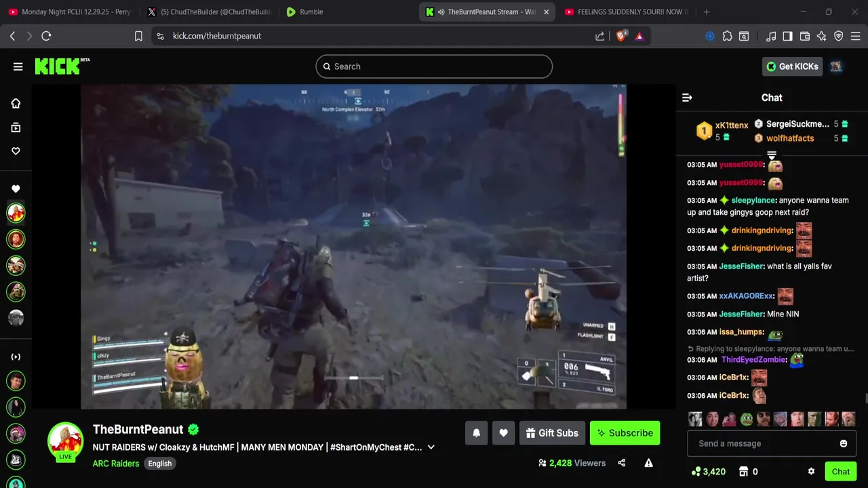Click ThirdEyedZombie username in chat
The width and height of the screenshot is (868, 488).
pos(754,360)
